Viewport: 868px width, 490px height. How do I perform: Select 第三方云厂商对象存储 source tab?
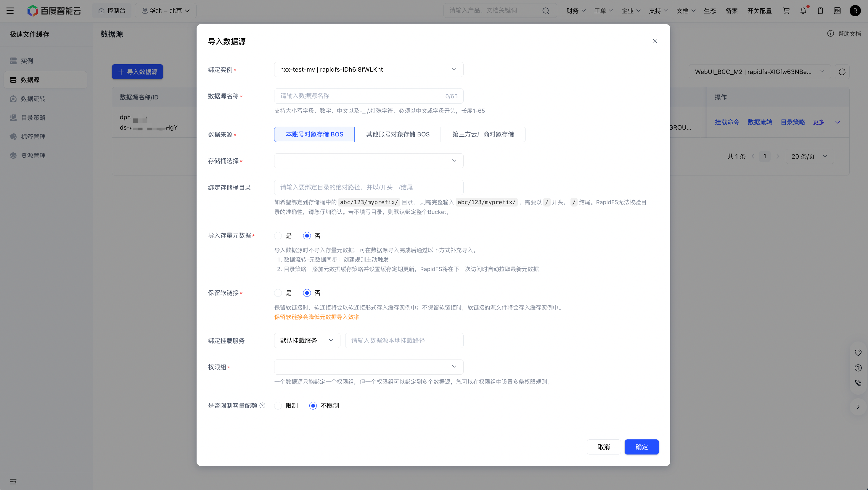click(x=483, y=134)
